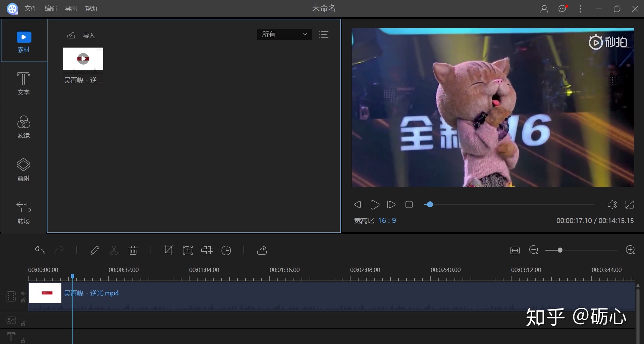Toggle lock on the text track
Screen dimensions: 644x344
(x=23, y=341)
